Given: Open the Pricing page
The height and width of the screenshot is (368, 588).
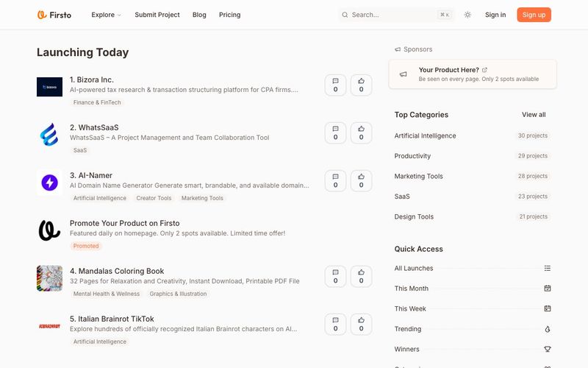Looking at the screenshot, I should (229, 15).
